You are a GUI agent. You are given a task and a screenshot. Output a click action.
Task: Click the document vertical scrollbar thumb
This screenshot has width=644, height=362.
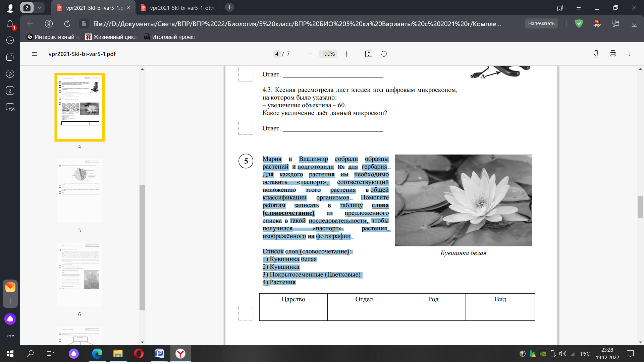640,207
